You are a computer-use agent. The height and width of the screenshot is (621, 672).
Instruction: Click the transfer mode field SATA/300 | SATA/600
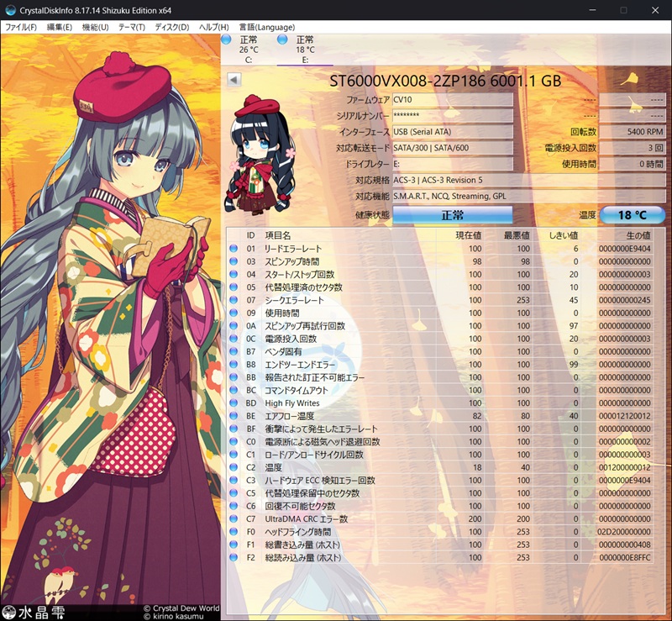(x=453, y=148)
